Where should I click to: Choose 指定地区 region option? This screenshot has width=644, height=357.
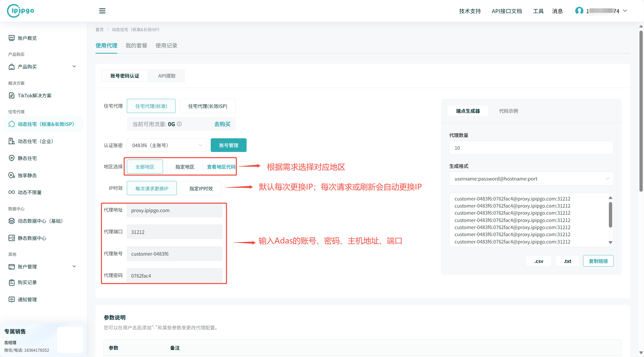coord(185,167)
